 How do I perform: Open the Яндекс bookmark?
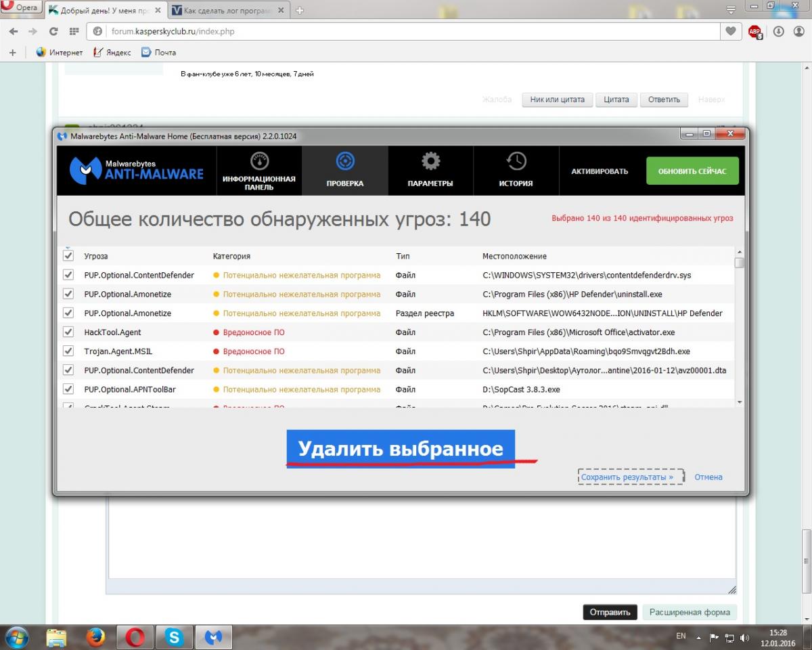pos(112,52)
